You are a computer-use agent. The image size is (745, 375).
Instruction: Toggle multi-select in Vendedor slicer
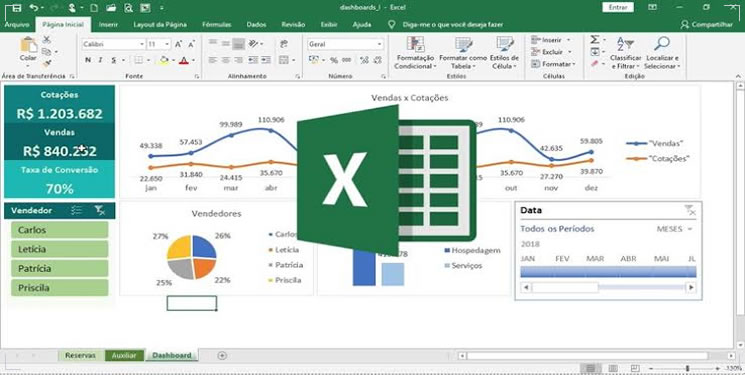(76, 211)
